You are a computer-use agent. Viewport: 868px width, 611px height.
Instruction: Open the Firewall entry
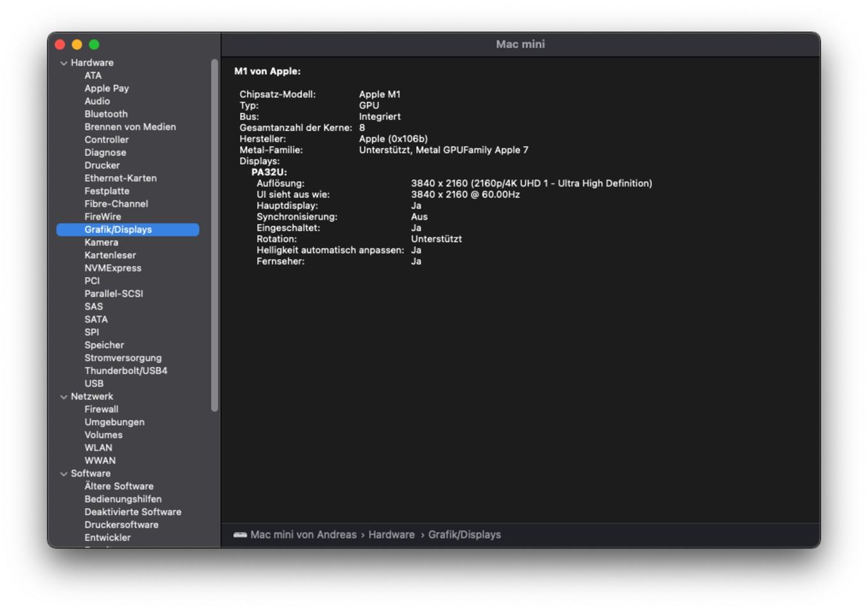tap(101, 409)
